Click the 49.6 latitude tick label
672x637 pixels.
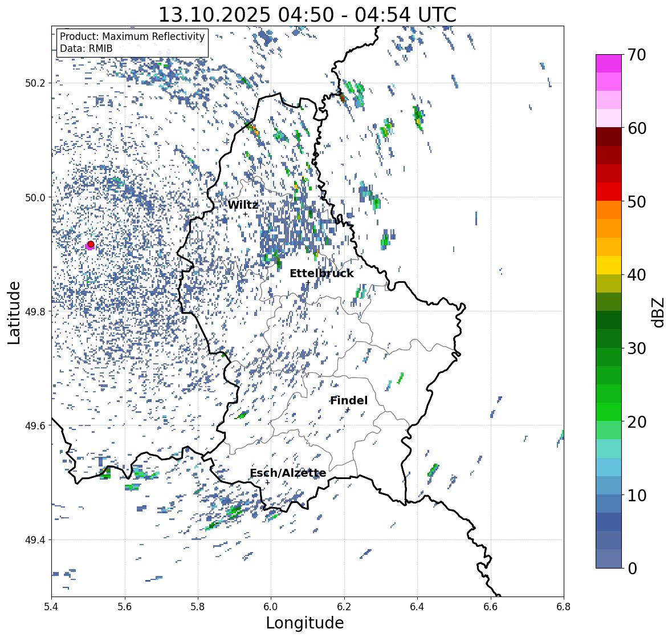(36, 425)
